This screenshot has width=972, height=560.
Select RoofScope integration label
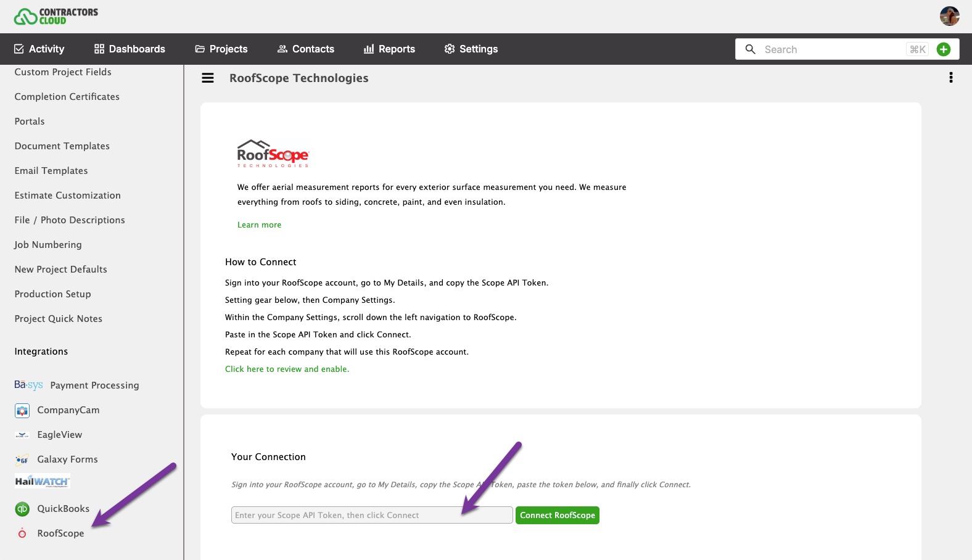click(x=60, y=533)
